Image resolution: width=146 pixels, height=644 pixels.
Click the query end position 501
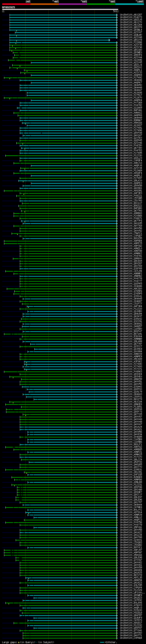point(115,11)
